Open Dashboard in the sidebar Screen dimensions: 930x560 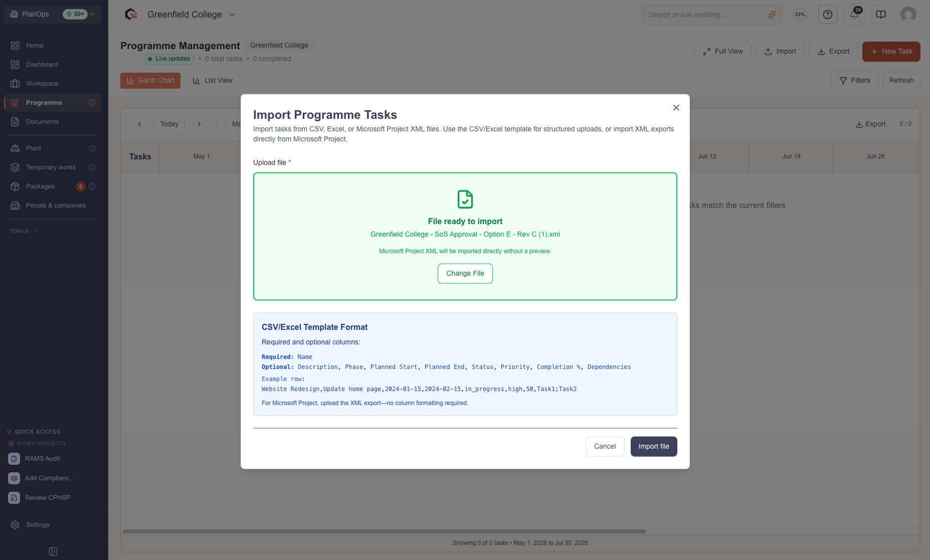click(x=53, y=64)
